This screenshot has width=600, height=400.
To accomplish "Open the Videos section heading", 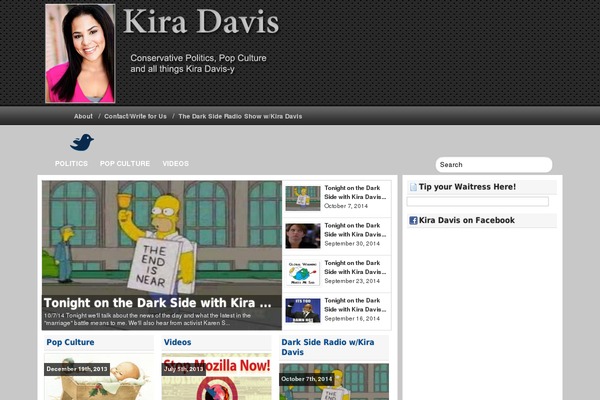I will (178, 342).
